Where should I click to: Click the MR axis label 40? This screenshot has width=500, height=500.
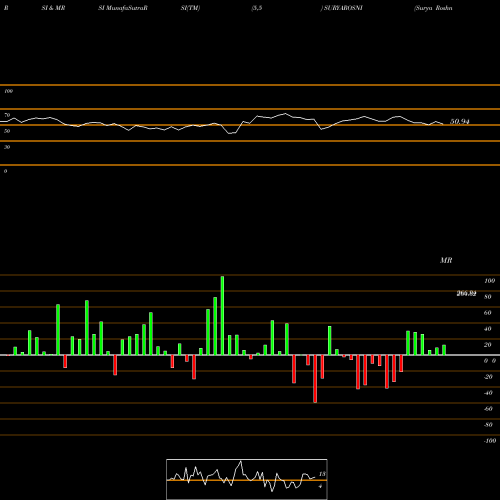pyautogui.click(x=488, y=329)
